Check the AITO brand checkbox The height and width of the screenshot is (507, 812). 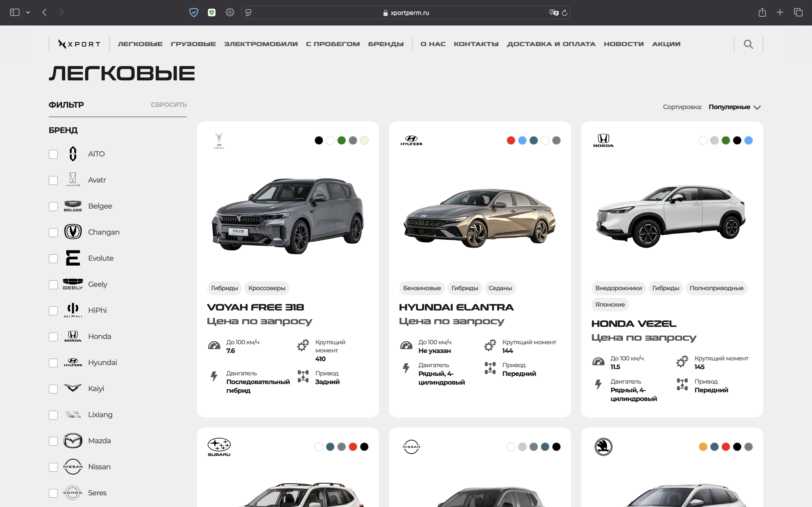[53, 154]
